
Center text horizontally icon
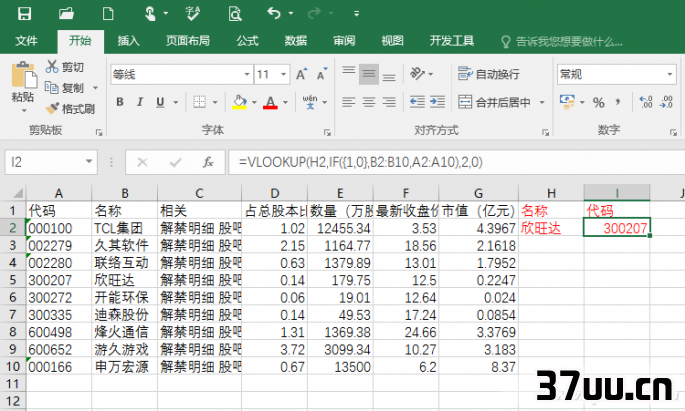[x=369, y=102]
